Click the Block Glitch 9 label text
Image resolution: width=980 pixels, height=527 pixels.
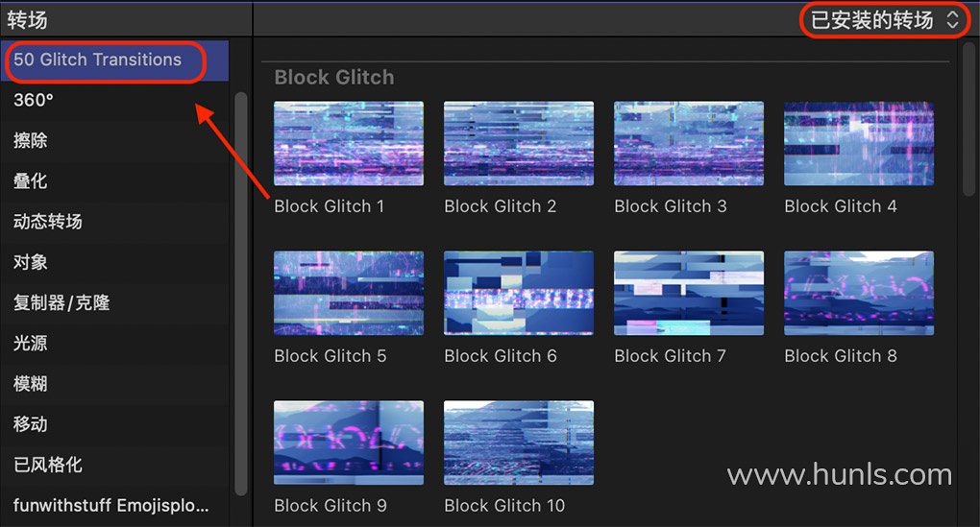tap(331, 505)
